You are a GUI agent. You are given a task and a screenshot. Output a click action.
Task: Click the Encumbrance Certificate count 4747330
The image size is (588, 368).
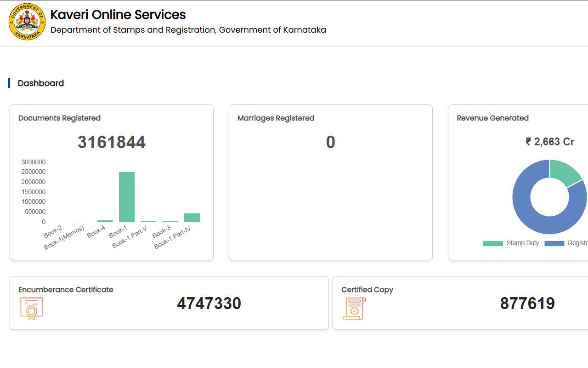(x=209, y=304)
